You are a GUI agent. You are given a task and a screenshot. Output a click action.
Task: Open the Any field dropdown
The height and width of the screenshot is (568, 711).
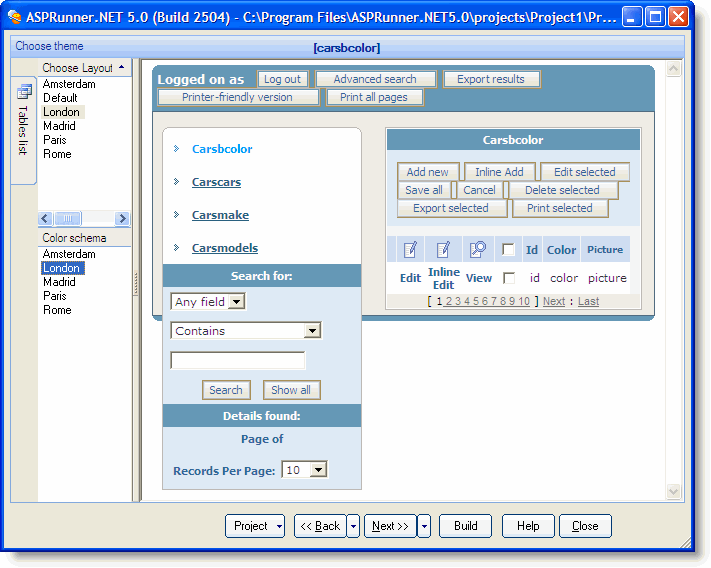237,301
